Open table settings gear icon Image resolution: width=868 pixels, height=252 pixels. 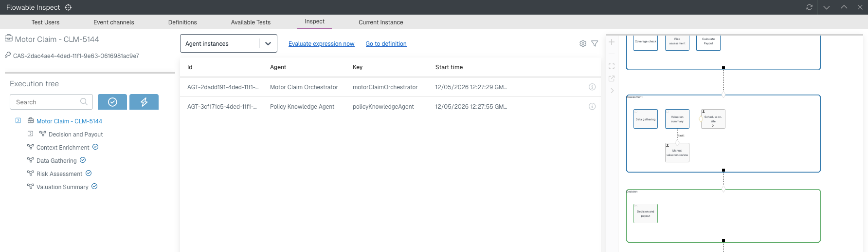tap(583, 43)
